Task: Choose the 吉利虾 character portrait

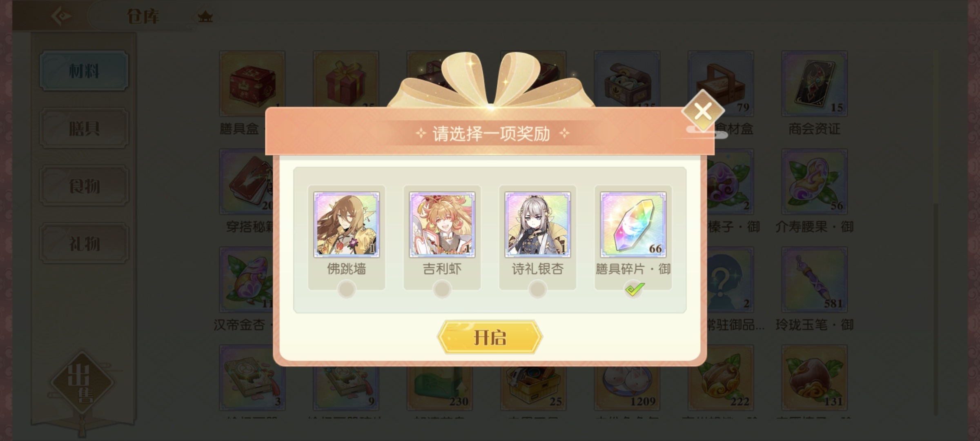Action: [x=442, y=225]
